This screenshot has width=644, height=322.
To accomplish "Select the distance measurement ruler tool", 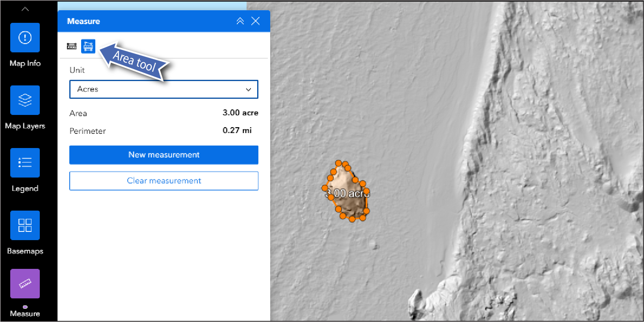I will coord(72,46).
